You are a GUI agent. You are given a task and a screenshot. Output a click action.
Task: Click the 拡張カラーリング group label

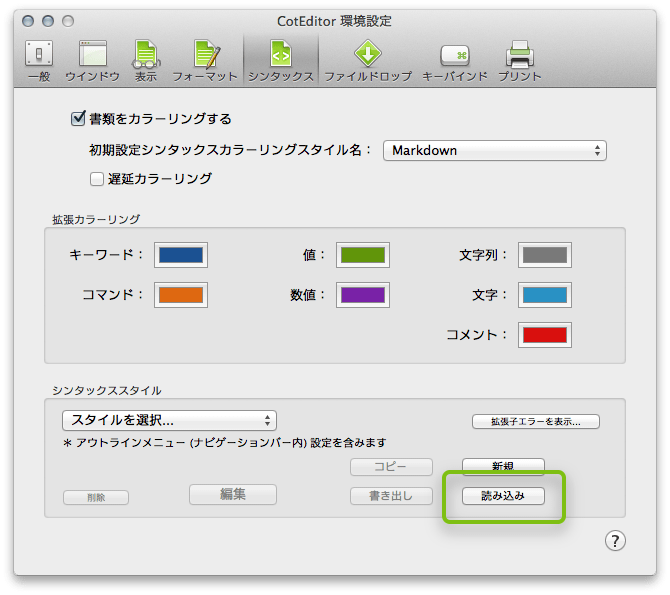click(x=96, y=219)
